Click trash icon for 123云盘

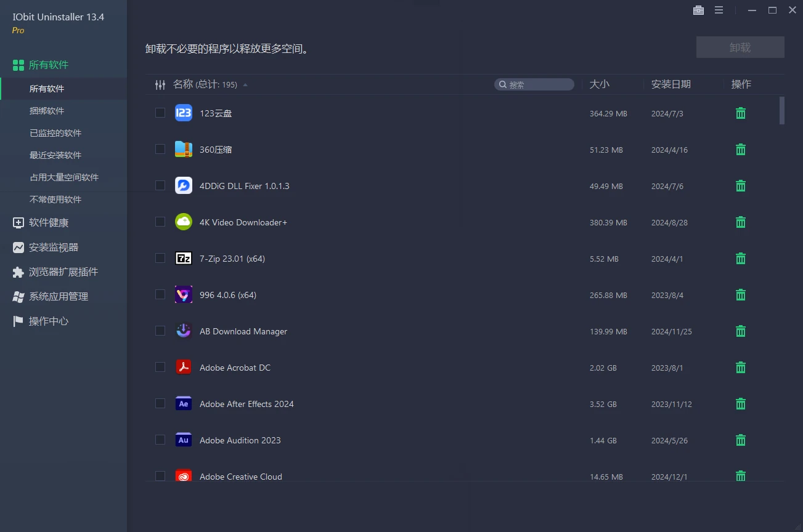[x=741, y=113]
